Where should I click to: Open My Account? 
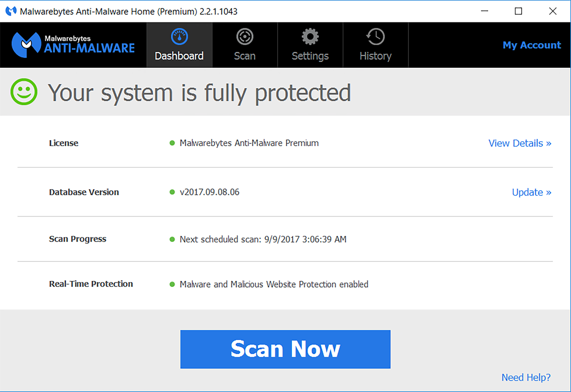531,45
